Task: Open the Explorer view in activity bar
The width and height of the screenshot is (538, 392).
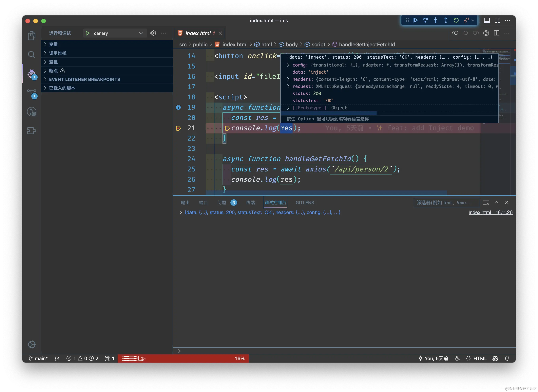Action: point(31,36)
